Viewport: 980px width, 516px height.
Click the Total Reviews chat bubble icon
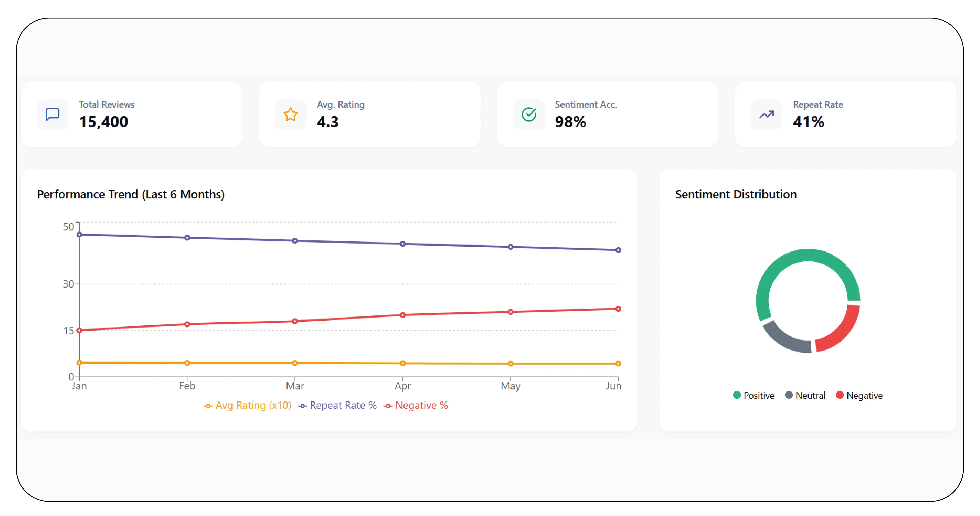(x=53, y=114)
